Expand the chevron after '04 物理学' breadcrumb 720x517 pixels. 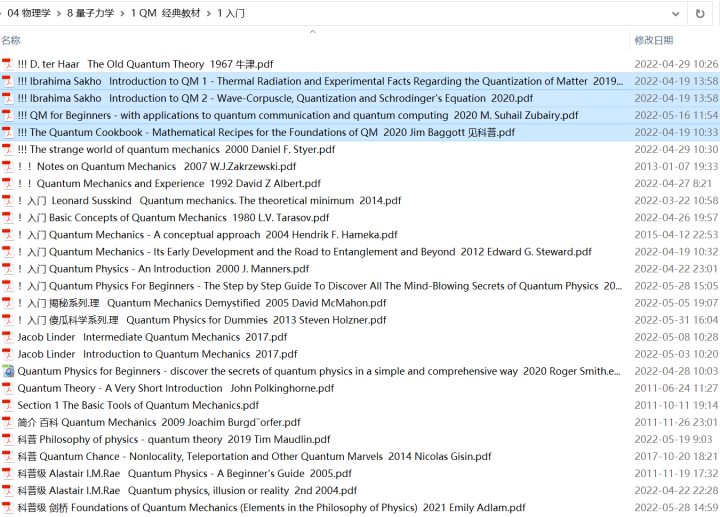tap(59, 14)
